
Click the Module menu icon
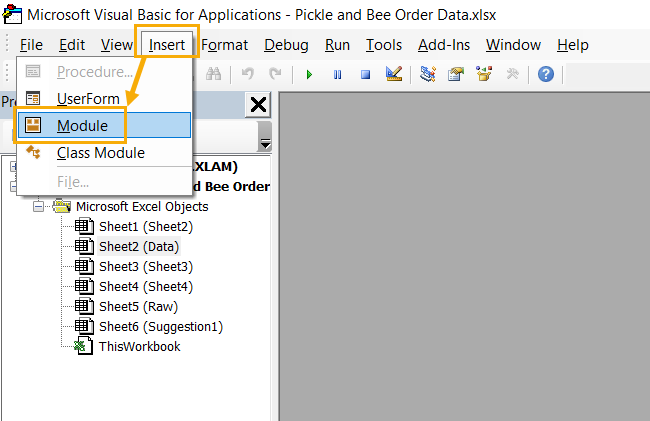pyautogui.click(x=33, y=125)
